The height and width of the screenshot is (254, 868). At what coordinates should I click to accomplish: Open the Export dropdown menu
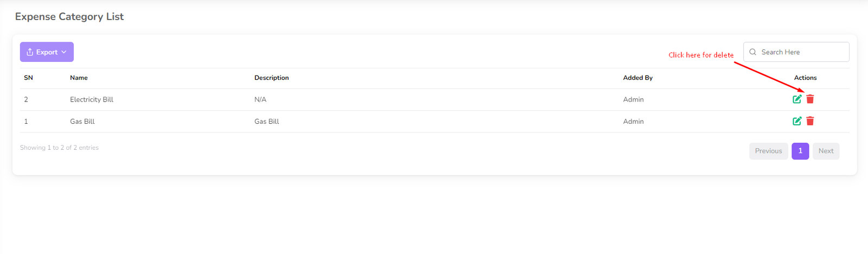[47, 52]
